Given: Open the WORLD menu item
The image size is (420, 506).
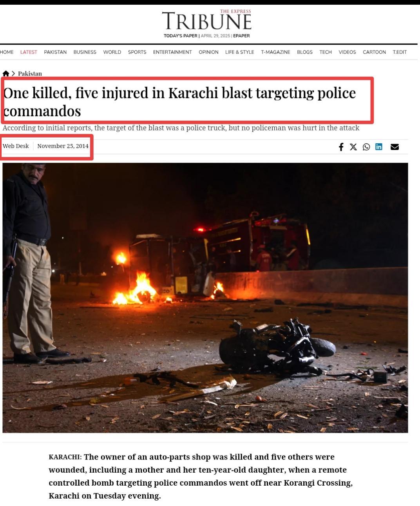Looking at the screenshot, I should coord(112,52).
